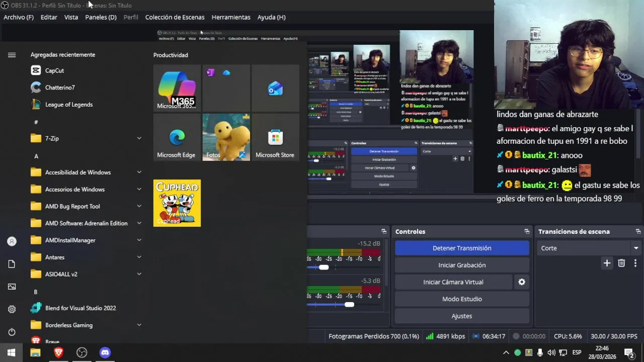Open Settings gear in Start sidebar
Image resolution: width=644 pixels, height=362 pixels.
coord(12,309)
